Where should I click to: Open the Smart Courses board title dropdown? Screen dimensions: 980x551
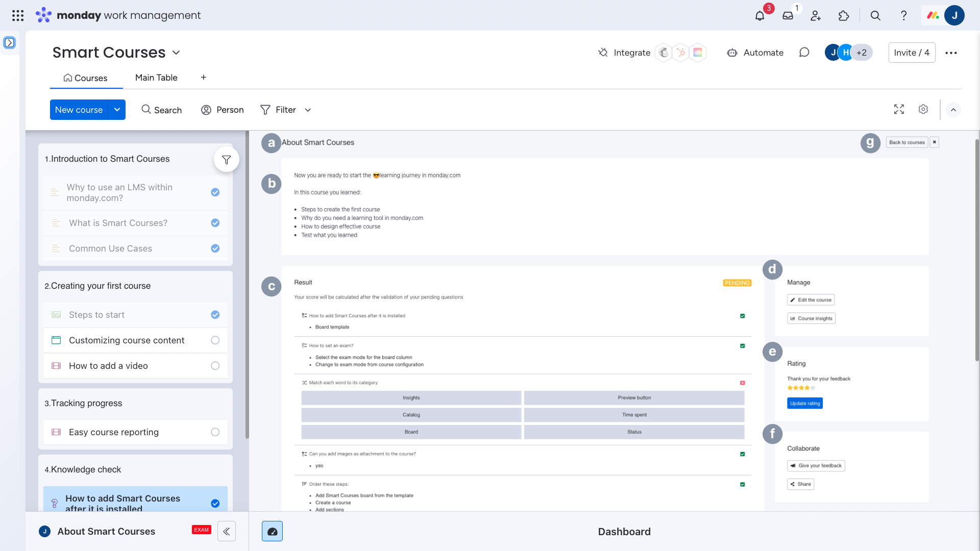pos(176,53)
